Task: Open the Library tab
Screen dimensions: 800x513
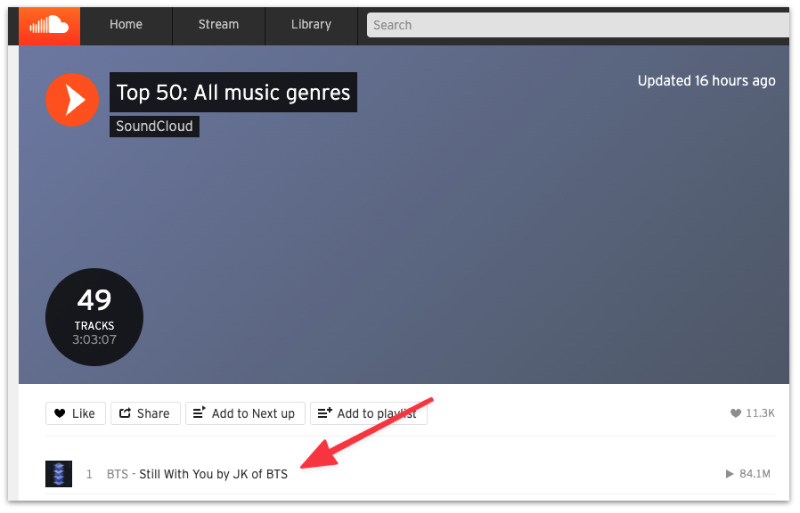Action: click(311, 25)
